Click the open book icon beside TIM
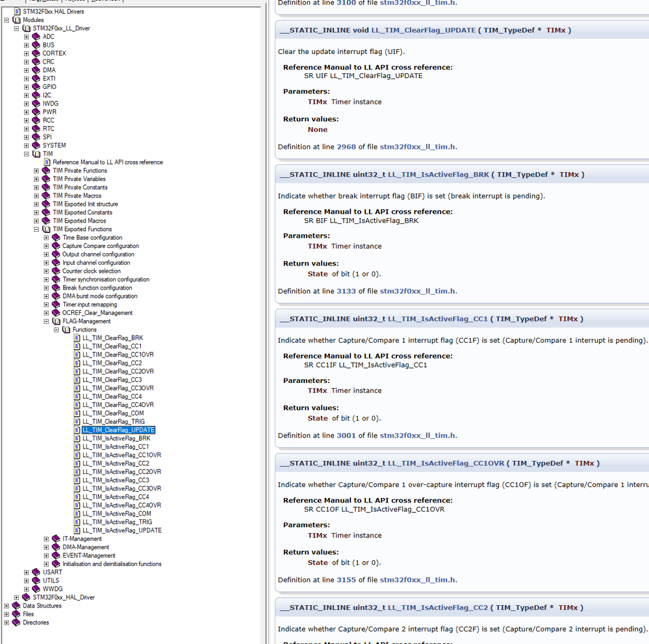The image size is (649, 644). [x=36, y=154]
